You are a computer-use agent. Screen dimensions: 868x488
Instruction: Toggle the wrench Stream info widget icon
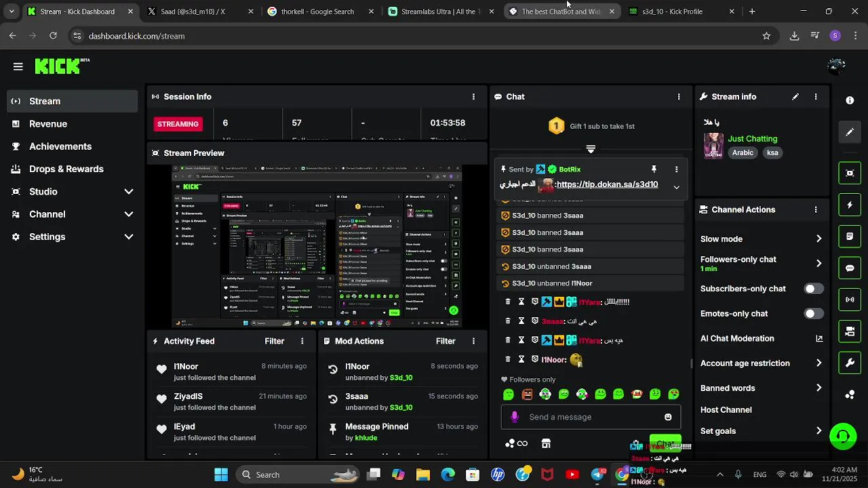click(850, 363)
